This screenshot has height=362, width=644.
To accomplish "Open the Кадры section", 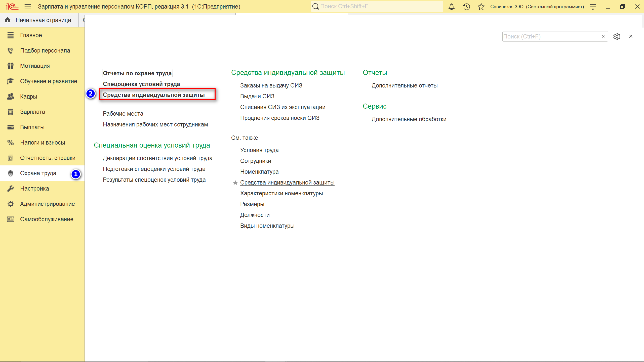I will pyautogui.click(x=29, y=97).
